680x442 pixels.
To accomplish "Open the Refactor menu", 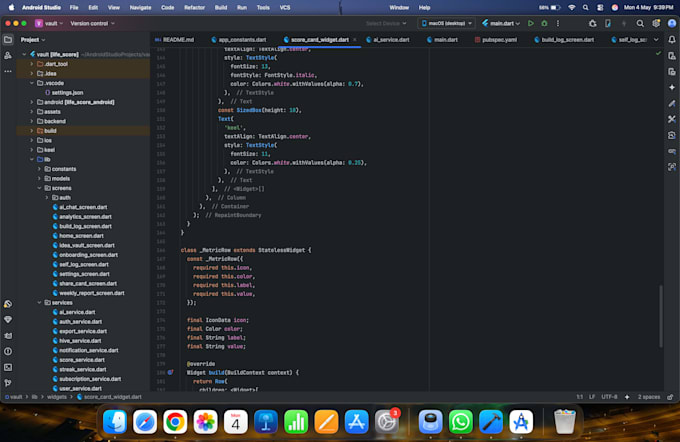I will 194,7.
